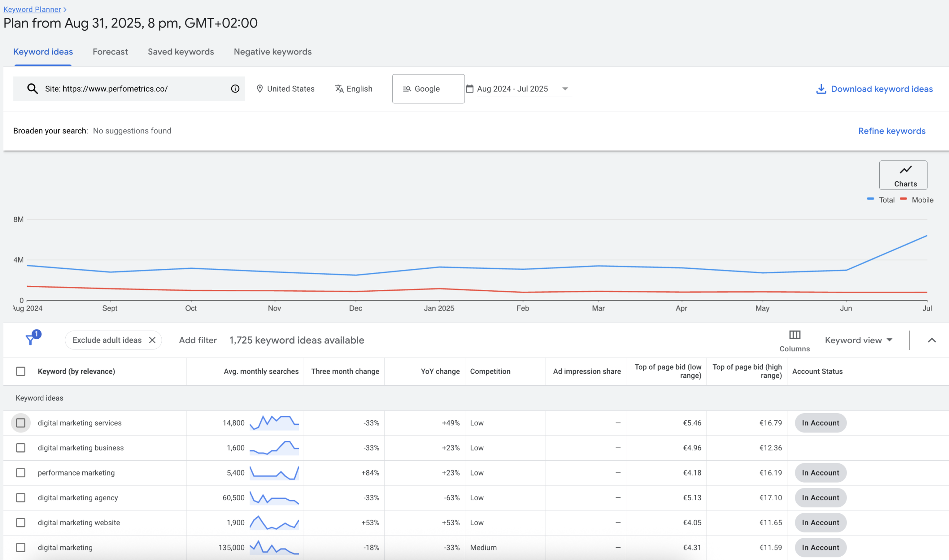Screen dimensions: 949x560
Task: Click the red Mobile legend swatch
Action: (903, 199)
